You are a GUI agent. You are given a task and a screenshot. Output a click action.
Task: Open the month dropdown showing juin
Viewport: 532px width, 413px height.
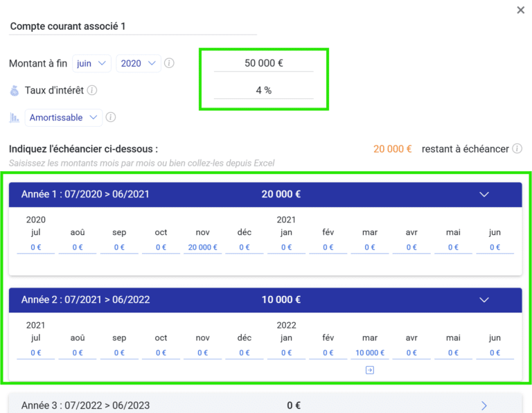pyautogui.click(x=91, y=63)
